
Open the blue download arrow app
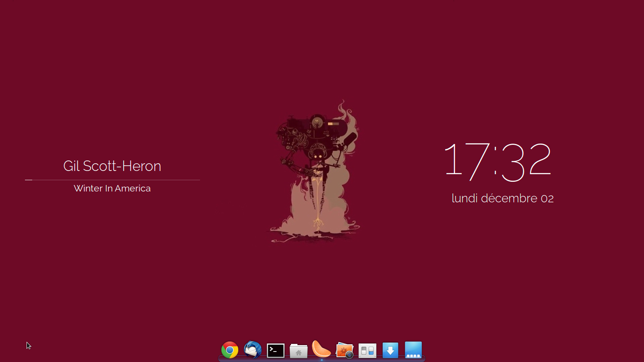click(x=390, y=350)
